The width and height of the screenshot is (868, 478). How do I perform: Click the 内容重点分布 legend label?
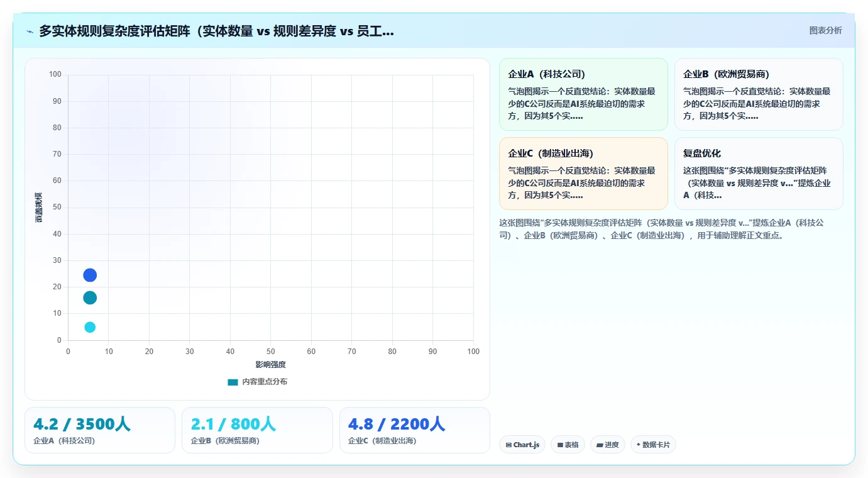point(265,382)
